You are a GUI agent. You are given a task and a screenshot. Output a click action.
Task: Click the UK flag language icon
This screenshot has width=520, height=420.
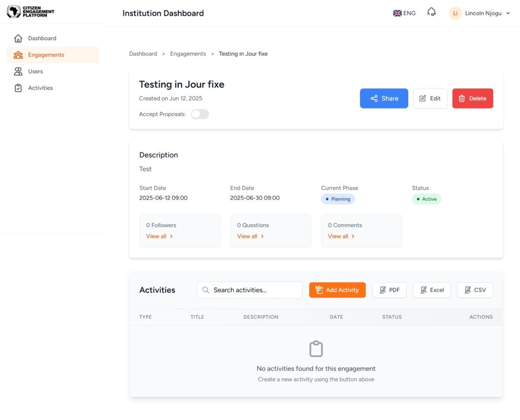pos(397,13)
